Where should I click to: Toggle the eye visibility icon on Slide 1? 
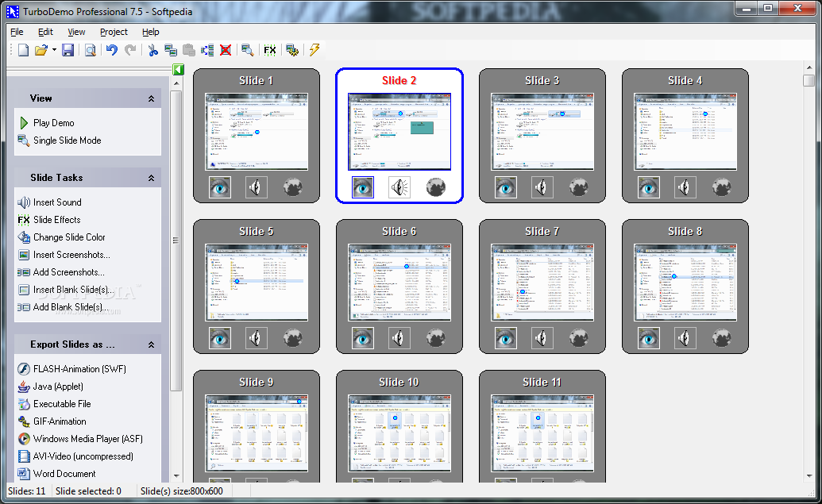tap(220, 187)
